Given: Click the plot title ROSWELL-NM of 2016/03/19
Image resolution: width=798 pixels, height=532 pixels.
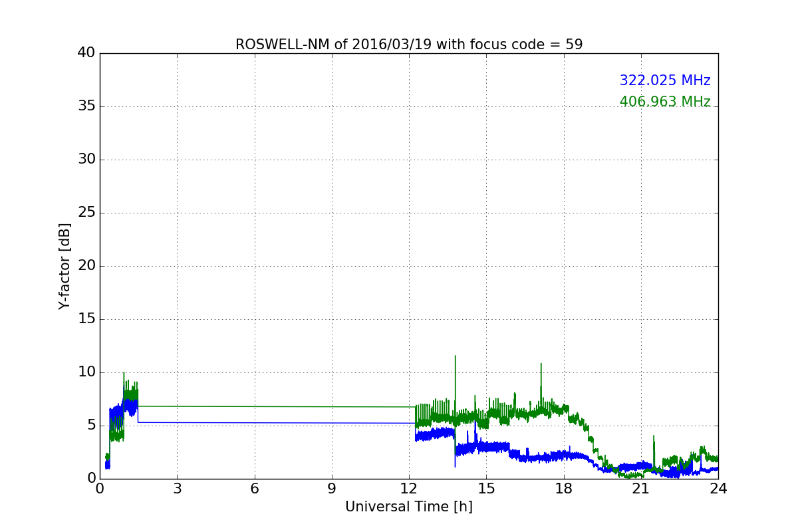Looking at the screenshot, I should 409,45.
